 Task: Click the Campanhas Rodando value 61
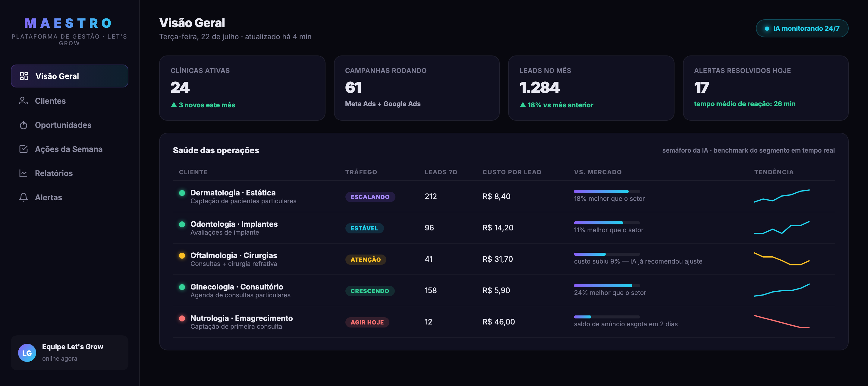[353, 88]
